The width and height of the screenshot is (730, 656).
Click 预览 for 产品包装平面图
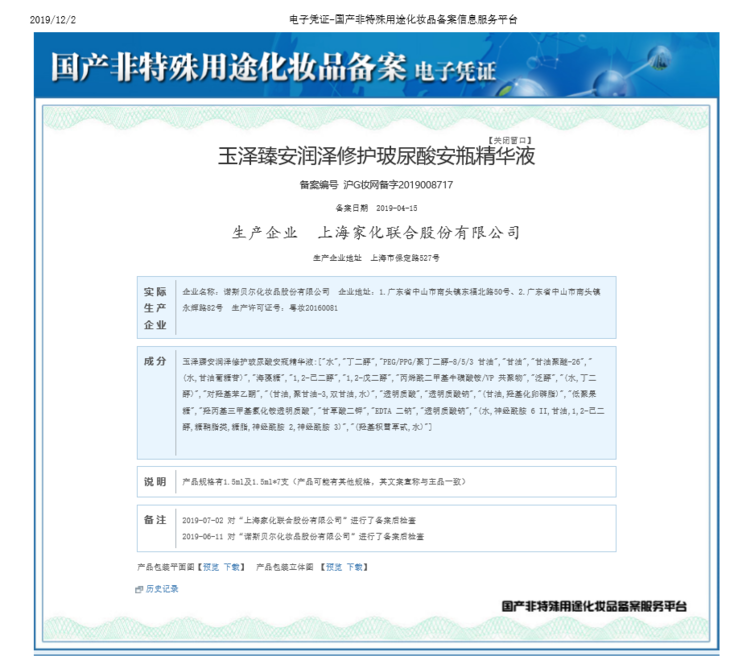click(x=211, y=567)
